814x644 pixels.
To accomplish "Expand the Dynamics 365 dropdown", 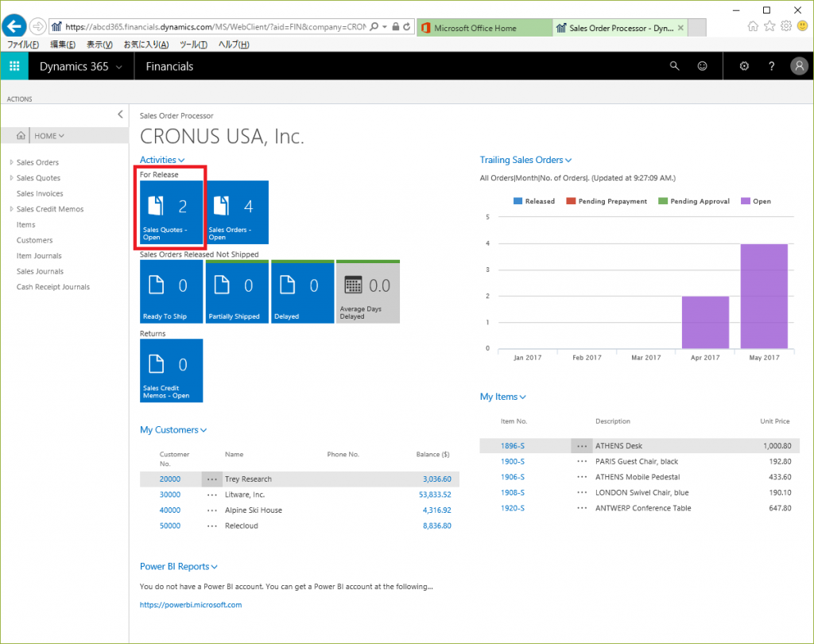I will (119, 67).
